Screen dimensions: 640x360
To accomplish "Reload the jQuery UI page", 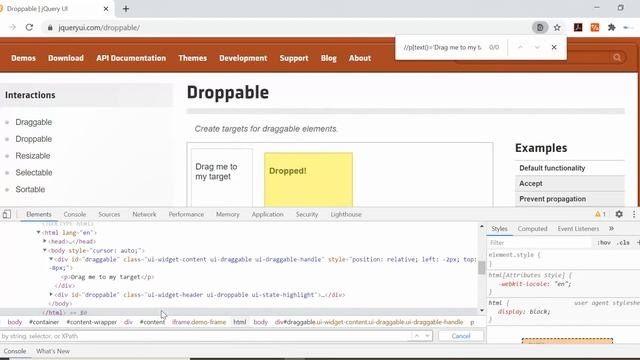I will [29, 27].
